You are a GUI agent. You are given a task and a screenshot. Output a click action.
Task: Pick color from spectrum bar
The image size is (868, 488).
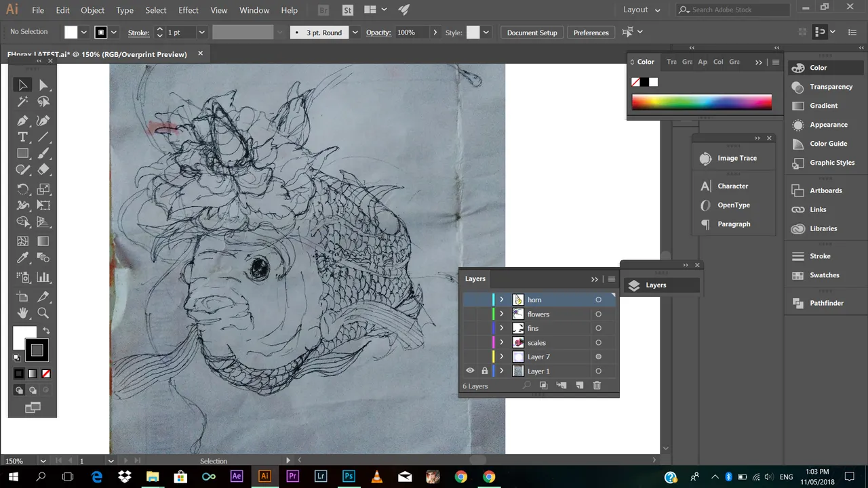(x=702, y=102)
